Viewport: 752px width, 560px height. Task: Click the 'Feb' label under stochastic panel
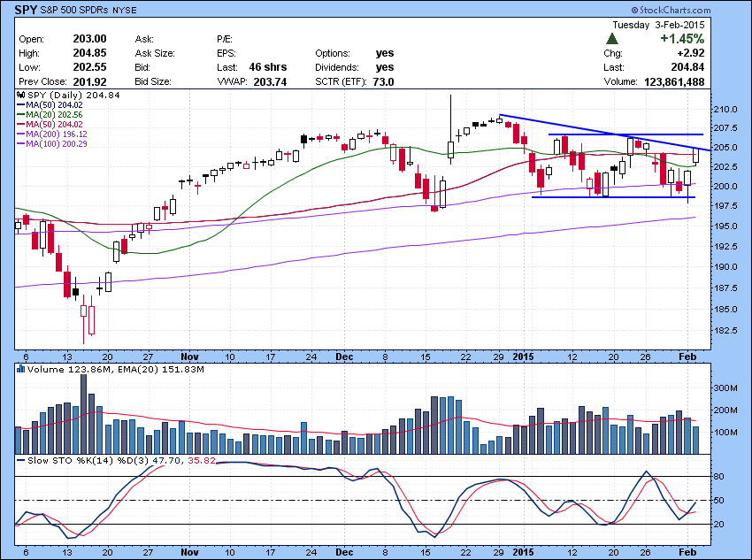click(x=687, y=552)
